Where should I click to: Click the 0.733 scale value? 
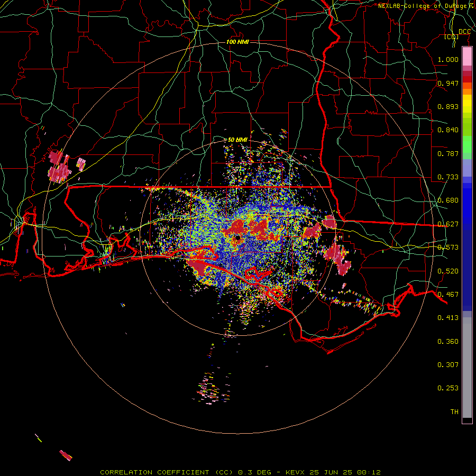[448, 177]
